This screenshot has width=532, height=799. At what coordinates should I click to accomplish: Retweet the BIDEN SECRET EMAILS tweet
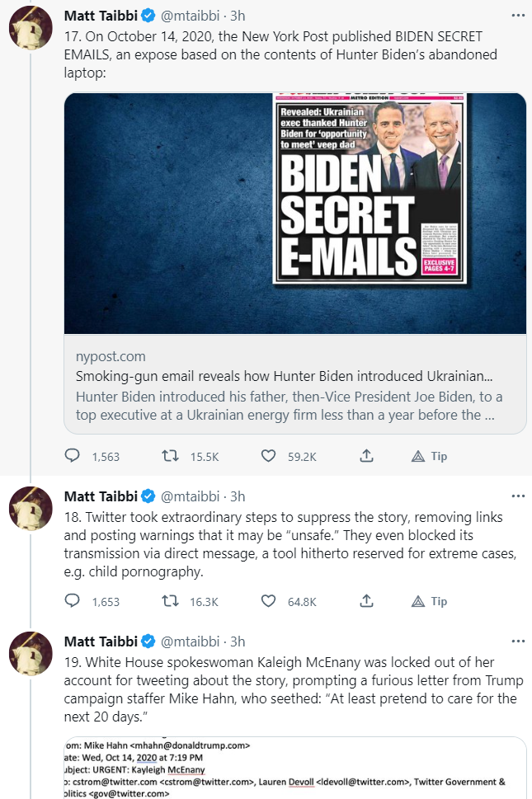[x=170, y=456]
